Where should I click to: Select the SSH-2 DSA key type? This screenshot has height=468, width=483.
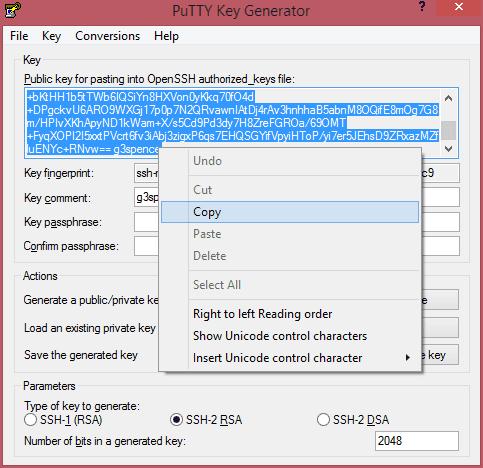323,420
